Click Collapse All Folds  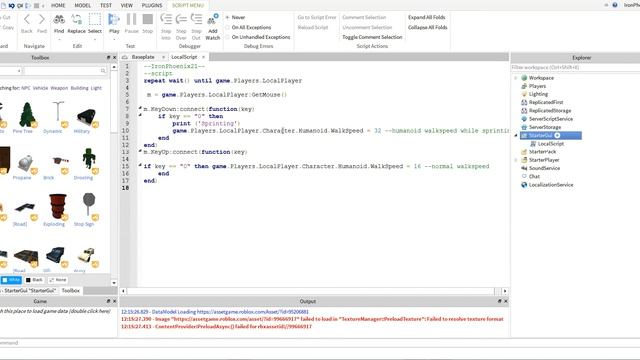pyautogui.click(x=427, y=27)
